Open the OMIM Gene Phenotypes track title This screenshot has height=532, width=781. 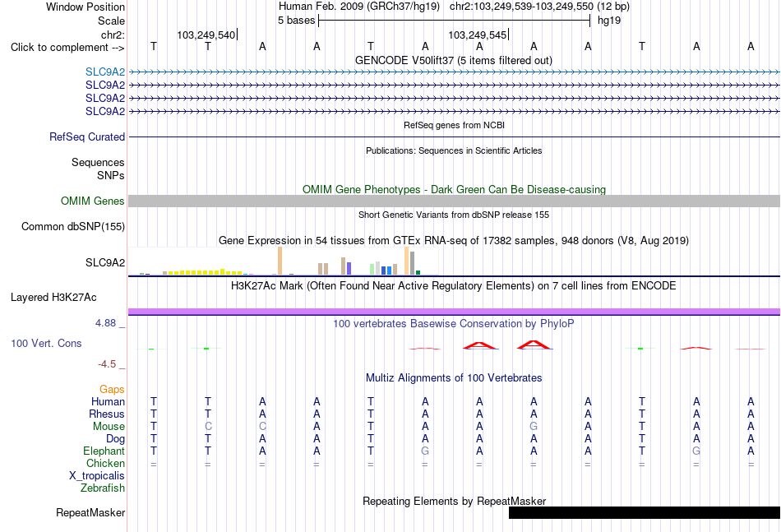[454, 189]
